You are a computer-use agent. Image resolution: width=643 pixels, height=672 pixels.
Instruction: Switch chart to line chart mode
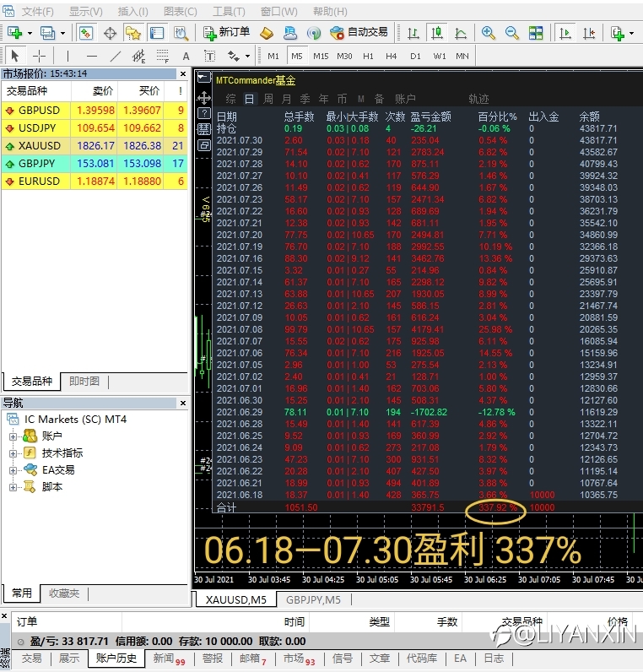point(461,33)
